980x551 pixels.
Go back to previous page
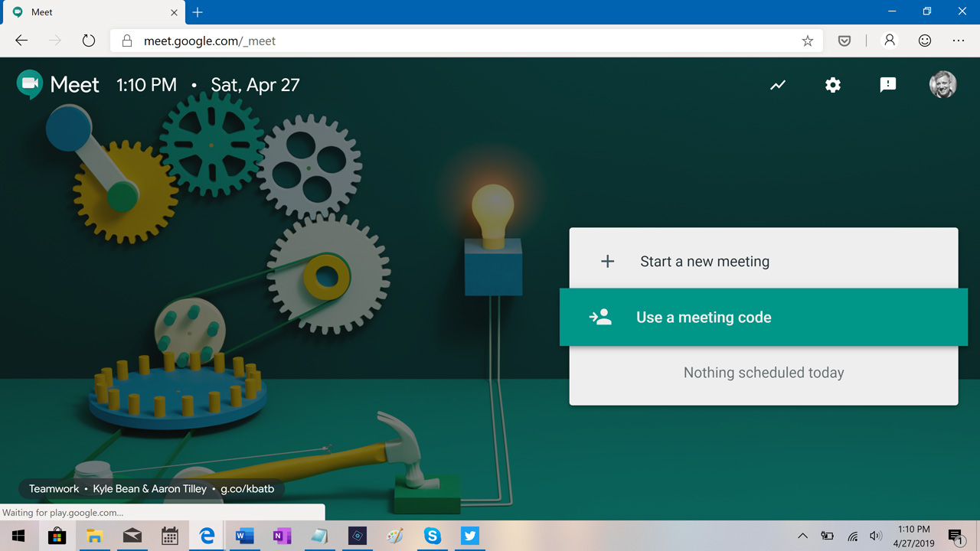(21, 41)
